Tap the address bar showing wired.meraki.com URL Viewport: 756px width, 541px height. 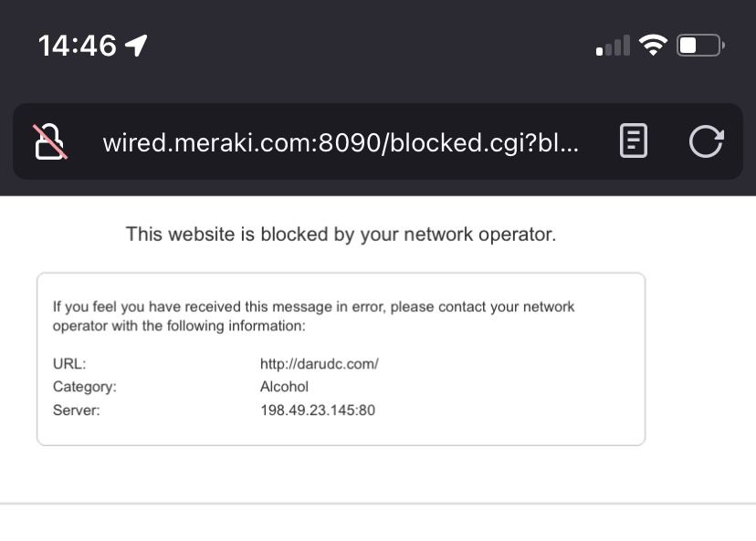click(342, 141)
